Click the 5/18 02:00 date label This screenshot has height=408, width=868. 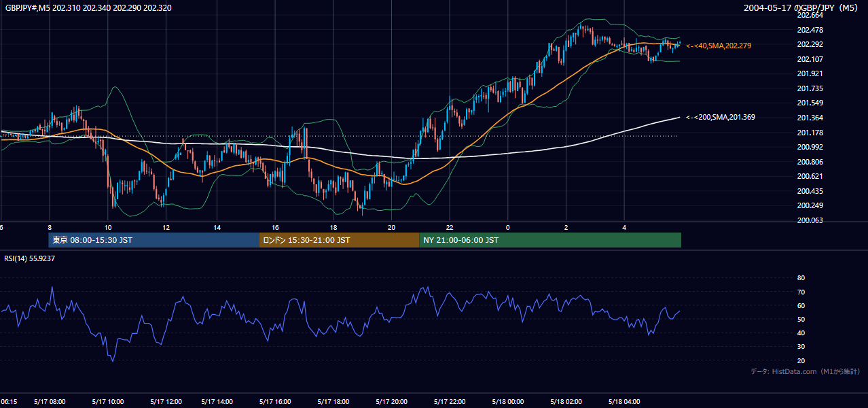coord(566,402)
